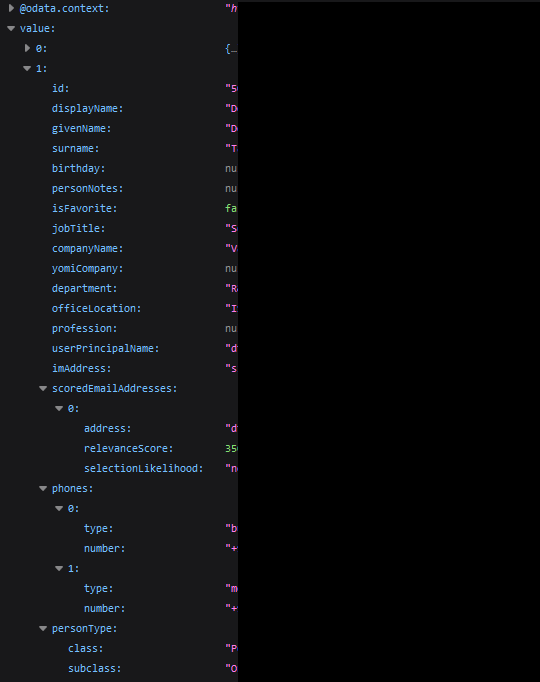Viewport: 540px width, 682px height.
Task: Expand item 0 under value
Action: pyautogui.click(x=27, y=48)
